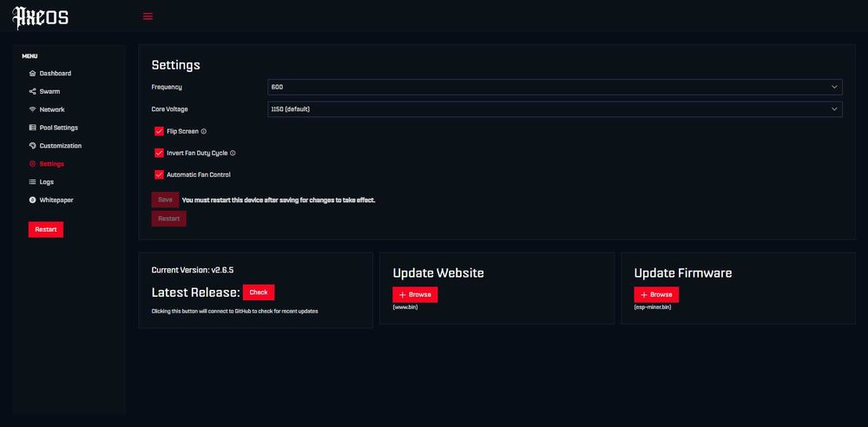
Task: Uncheck Invert Fan Duty Cycle checkbox
Action: 159,153
